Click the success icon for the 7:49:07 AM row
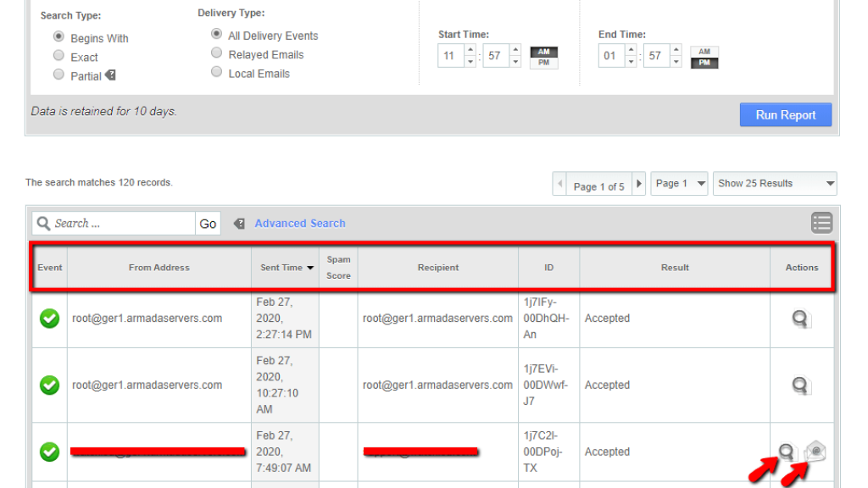Image resolution: width=868 pixels, height=488 pixels. (x=50, y=452)
